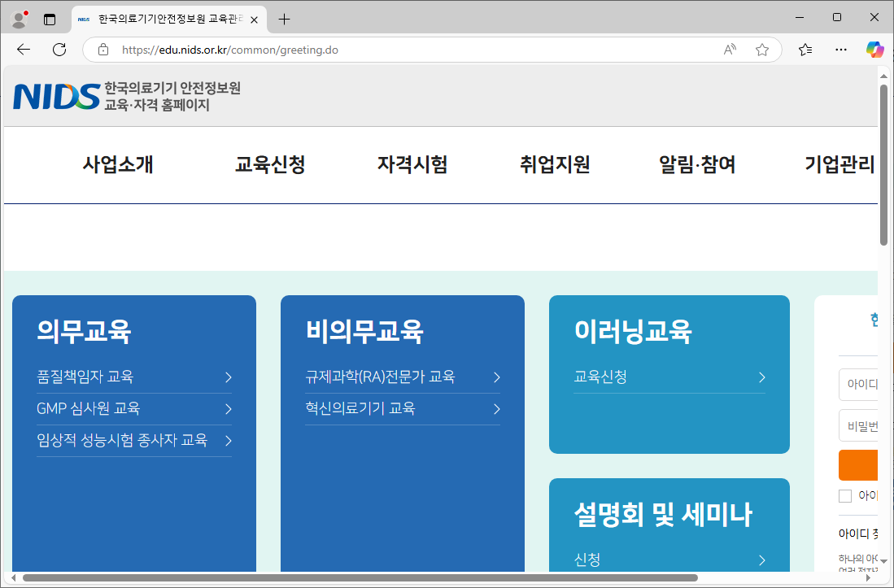Screen dimensions: 894x588
Task: Open the tab actions icon next to the avatar
Action: pyautogui.click(x=49, y=18)
